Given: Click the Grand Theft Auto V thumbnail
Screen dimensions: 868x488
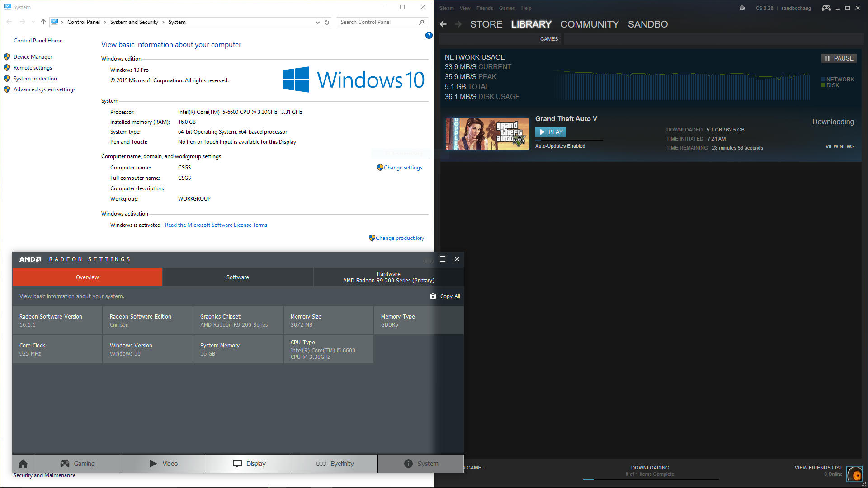Looking at the screenshot, I should point(487,134).
